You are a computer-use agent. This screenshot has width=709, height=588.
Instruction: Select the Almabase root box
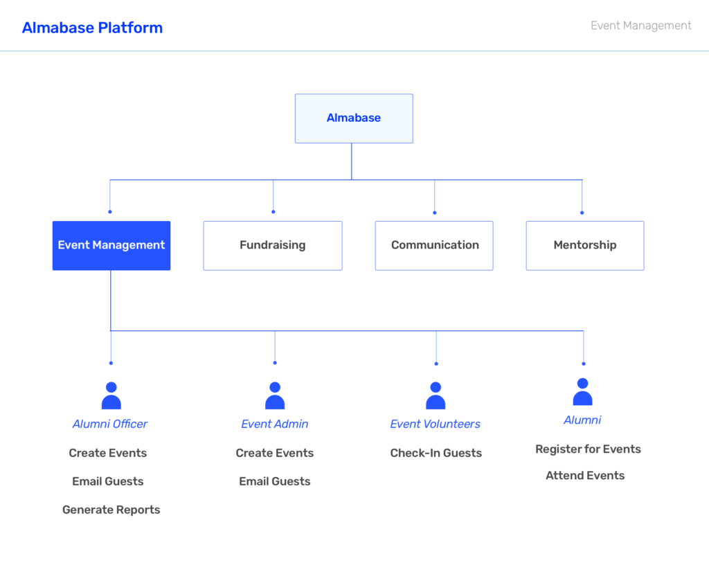point(354,118)
